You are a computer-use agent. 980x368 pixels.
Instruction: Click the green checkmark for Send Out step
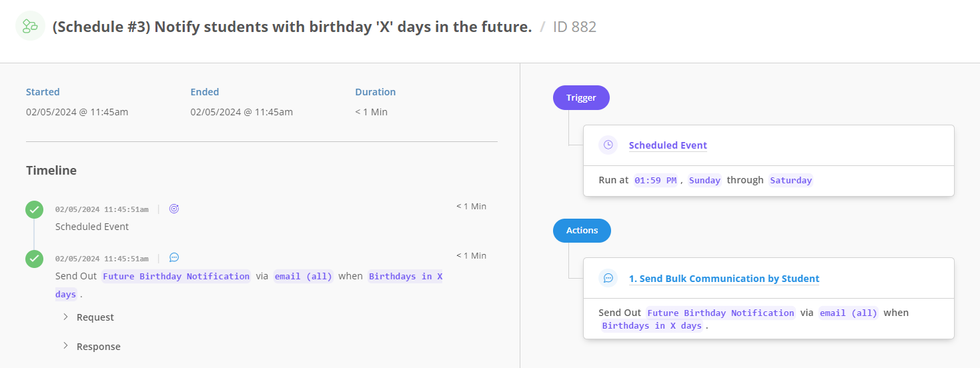coord(34,259)
